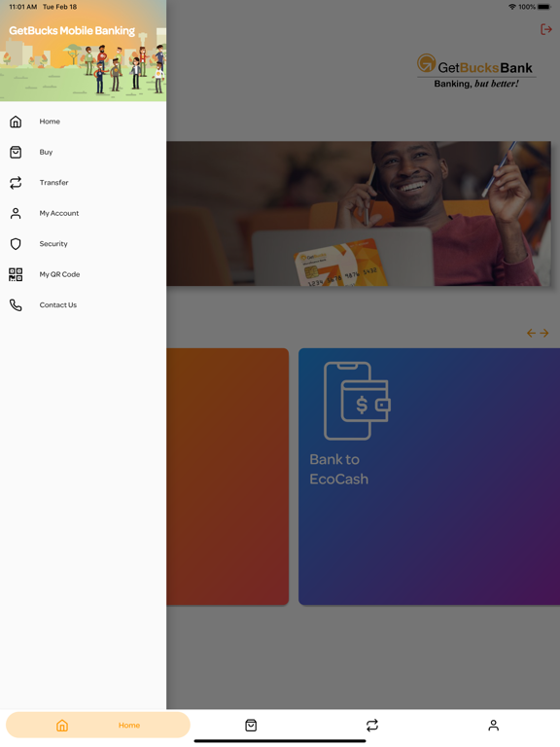
Task: Tap the Wi-Fi icon in the status bar
Action: click(x=512, y=7)
